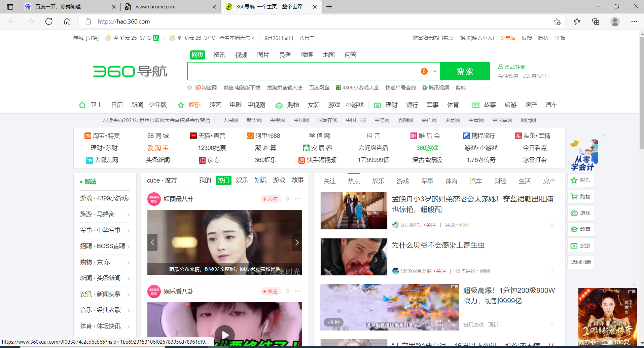
Task: Click the 京东 JD icon in quick links
Action: coord(202,160)
